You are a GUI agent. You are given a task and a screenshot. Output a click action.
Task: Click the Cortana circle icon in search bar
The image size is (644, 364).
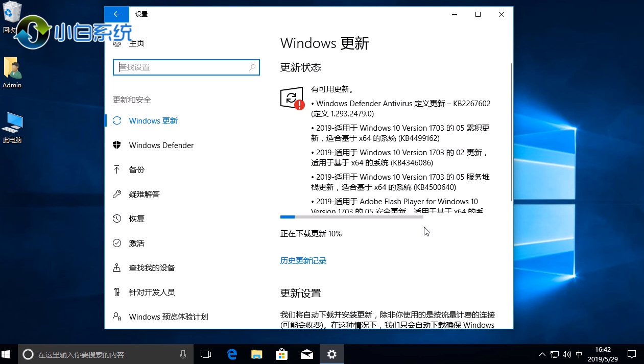pyautogui.click(x=28, y=354)
